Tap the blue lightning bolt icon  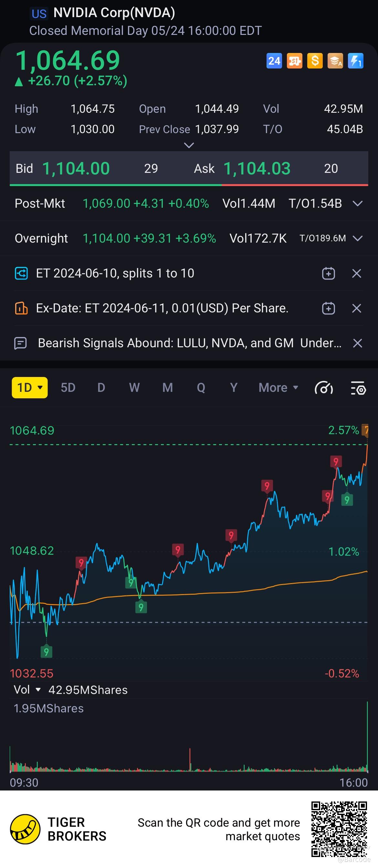(x=355, y=61)
